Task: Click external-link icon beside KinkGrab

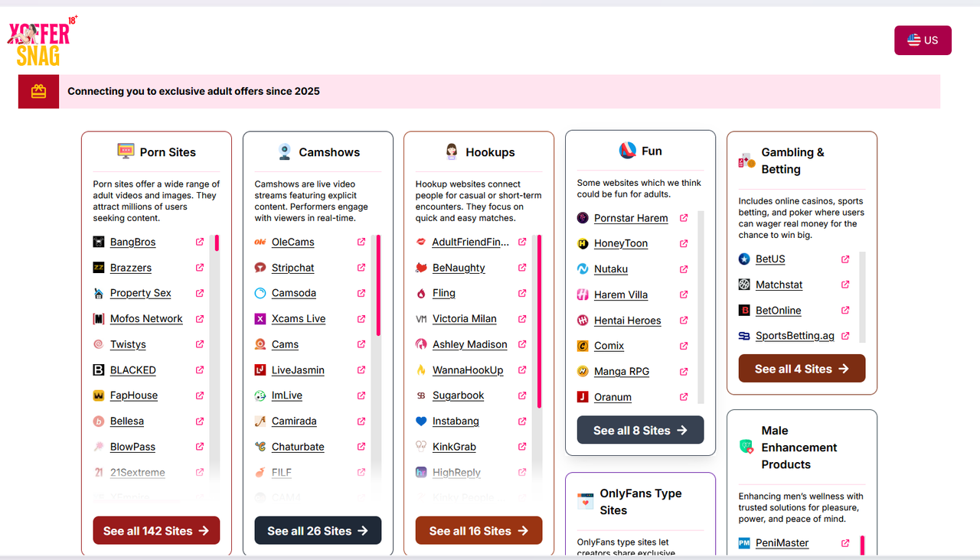Action: pos(522,447)
